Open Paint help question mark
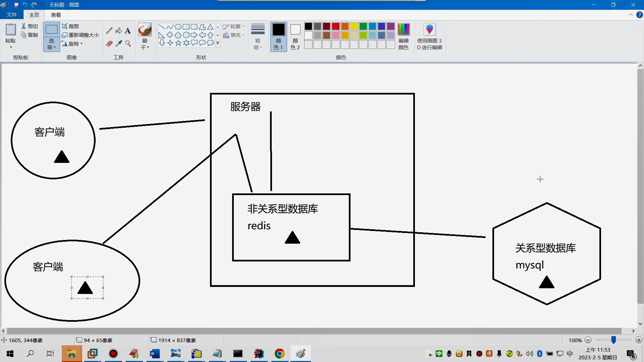 click(x=639, y=15)
